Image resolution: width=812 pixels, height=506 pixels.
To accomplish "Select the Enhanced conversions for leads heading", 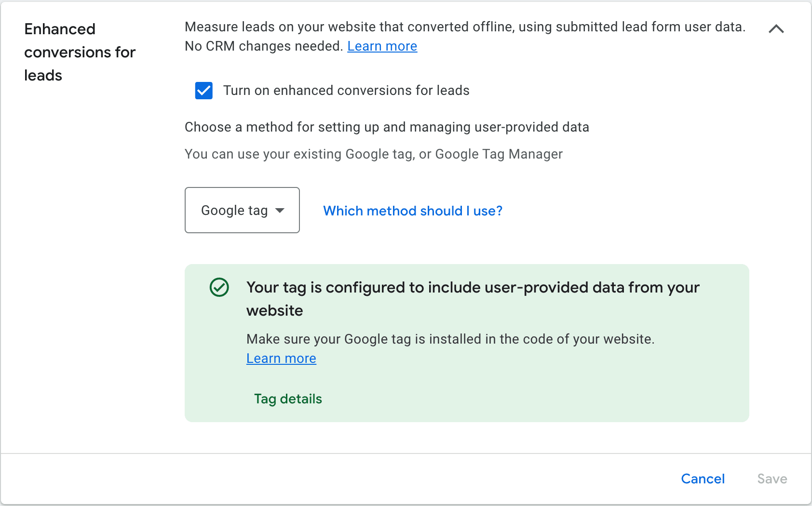I will (x=80, y=52).
